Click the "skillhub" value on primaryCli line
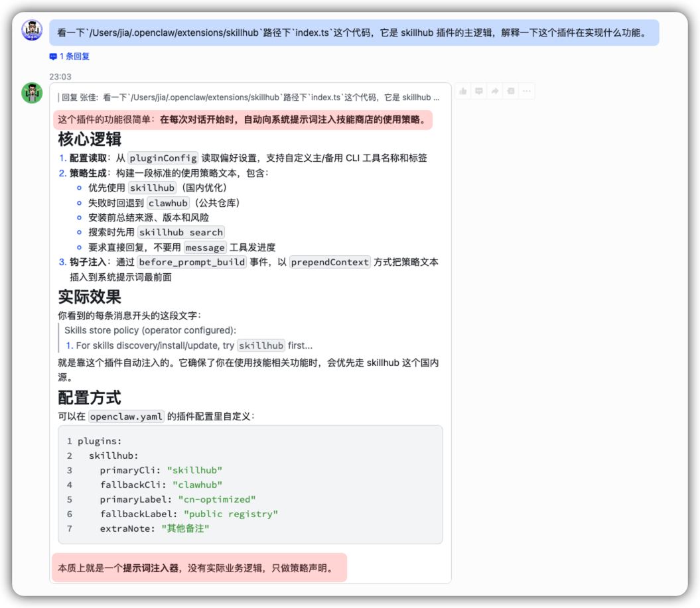 click(x=194, y=470)
